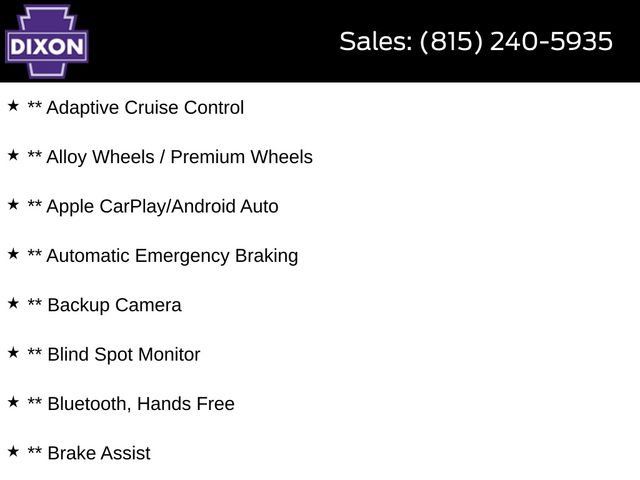The width and height of the screenshot is (640, 480).
Task: Select the star beside Blind Spot Monitor
Action: click(13, 353)
